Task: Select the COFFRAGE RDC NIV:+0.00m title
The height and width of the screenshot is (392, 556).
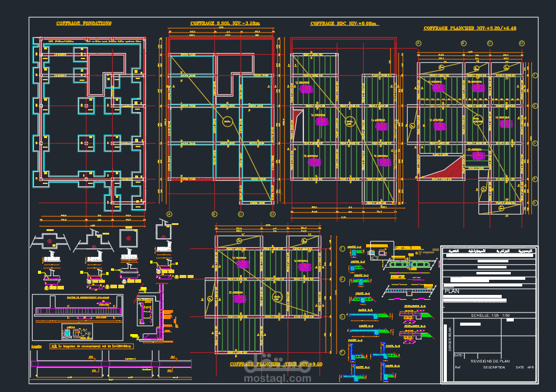Action: (x=344, y=24)
